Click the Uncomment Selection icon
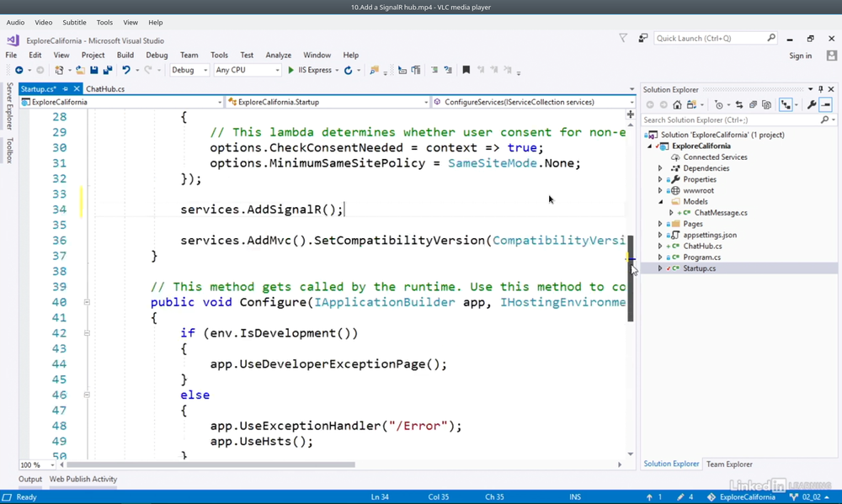The width and height of the screenshot is (842, 504). (448, 71)
